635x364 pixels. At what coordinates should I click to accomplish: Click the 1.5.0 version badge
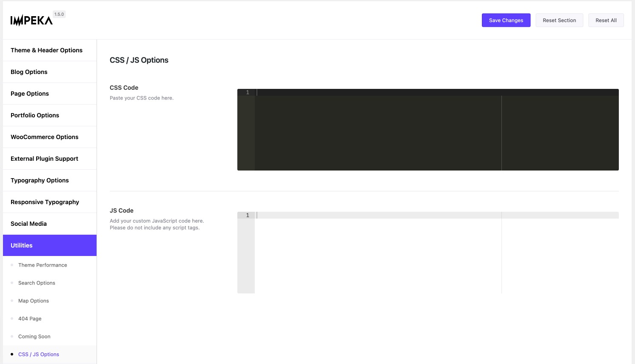pyautogui.click(x=59, y=14)
